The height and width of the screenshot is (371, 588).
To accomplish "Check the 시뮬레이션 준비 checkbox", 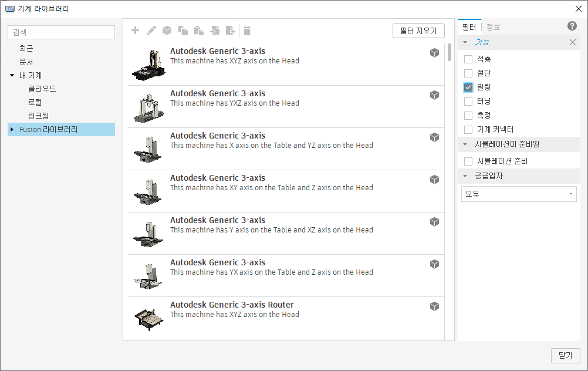I will coord(468,161).
